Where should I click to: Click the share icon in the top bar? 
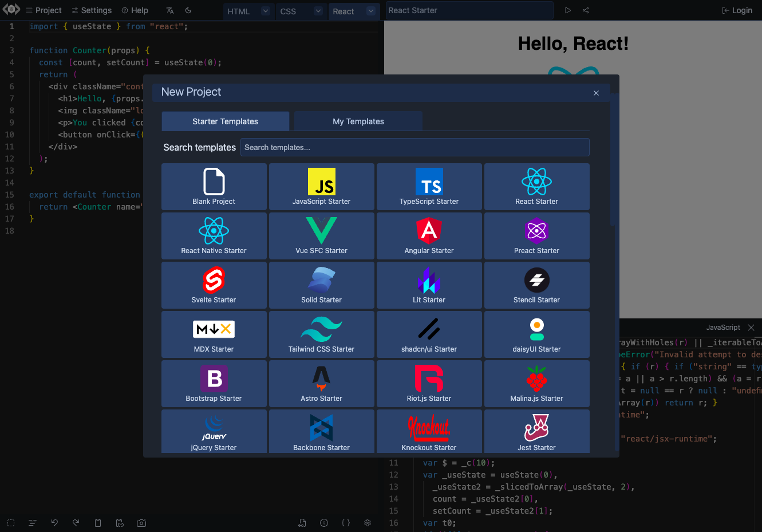586,10
